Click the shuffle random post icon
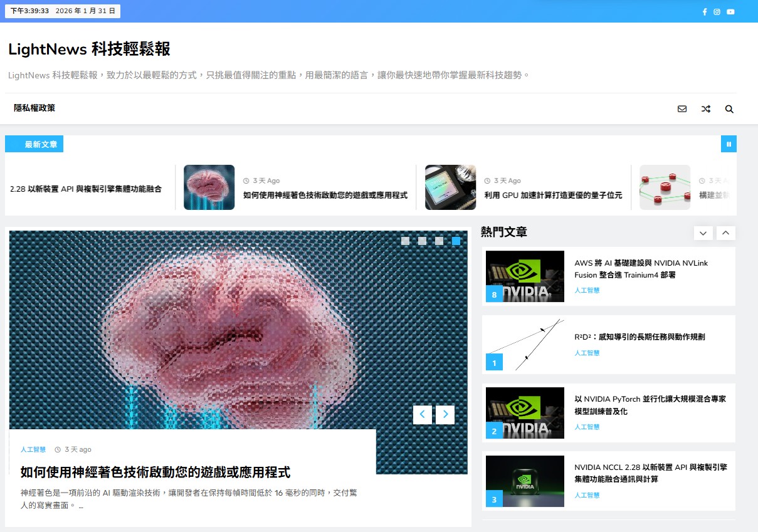This screenshot has height=532, width=758. (x=705, y=109)
